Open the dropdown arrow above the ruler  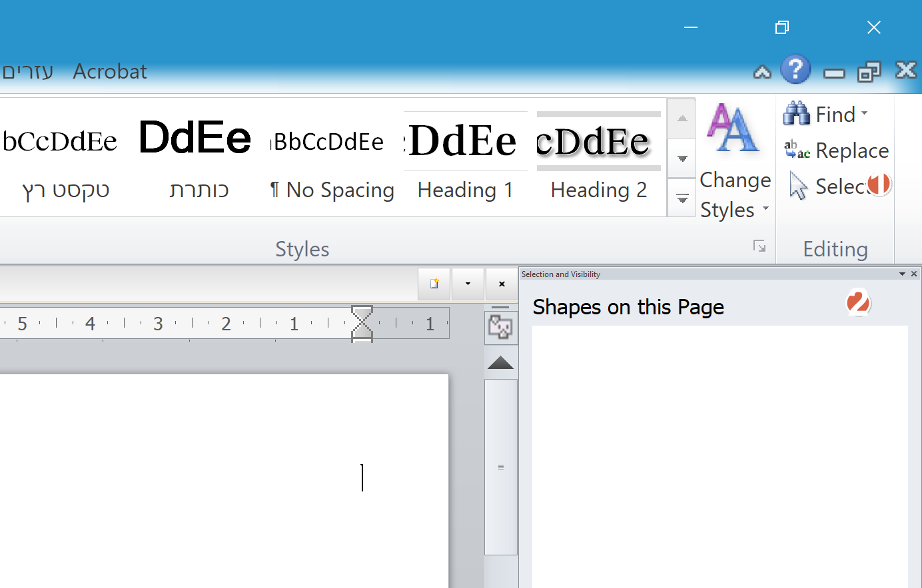point(468,284)
